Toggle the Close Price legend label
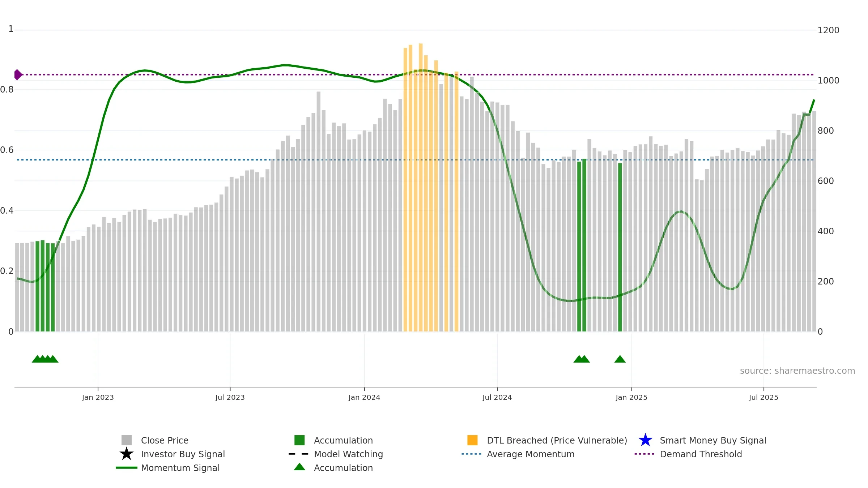The image size is (868, 488). point(165,440)
